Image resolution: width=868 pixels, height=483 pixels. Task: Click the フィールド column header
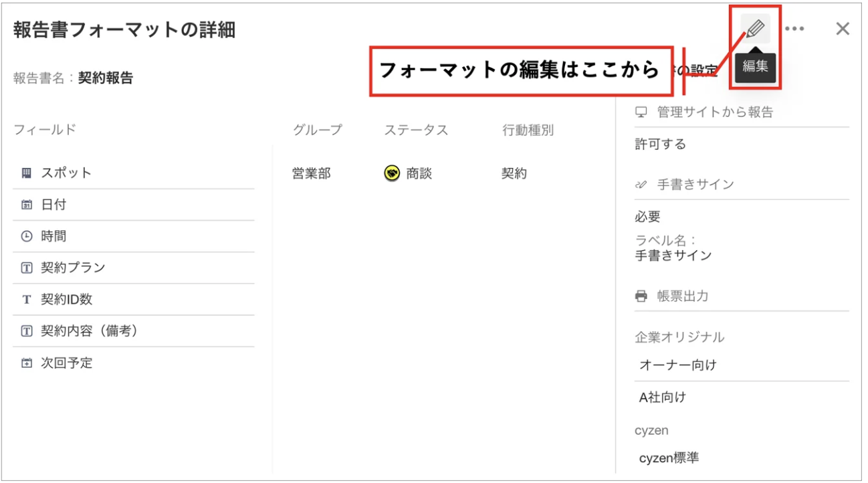click(45, 130)
